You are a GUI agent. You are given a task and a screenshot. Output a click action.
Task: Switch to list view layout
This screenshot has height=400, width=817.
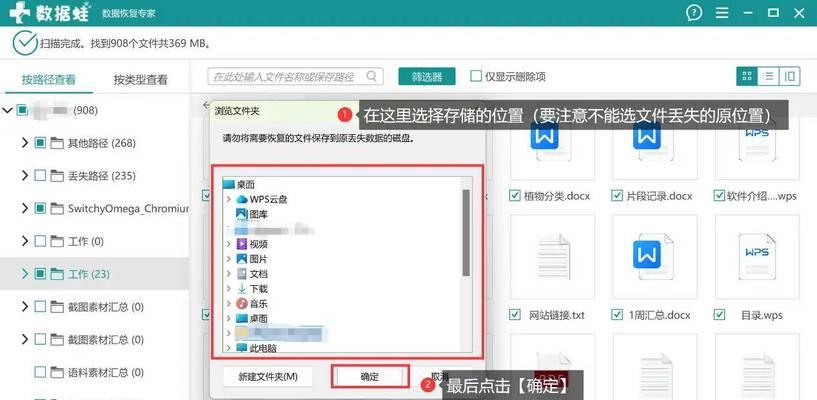(768, 77)
